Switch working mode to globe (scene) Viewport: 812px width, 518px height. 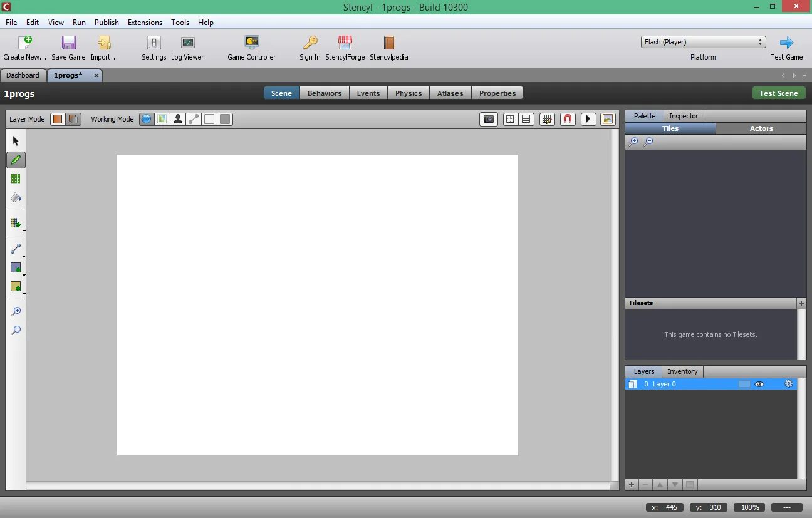tap(146, 119)
